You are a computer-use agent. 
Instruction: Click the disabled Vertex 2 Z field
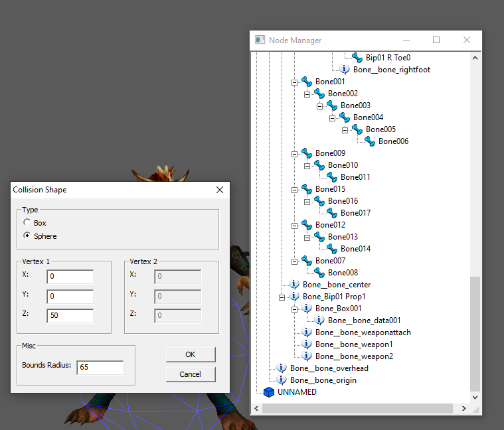[x=178, y=315]
